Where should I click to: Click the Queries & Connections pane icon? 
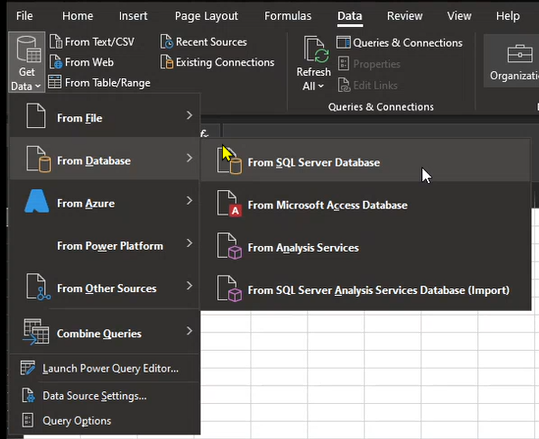343,42
